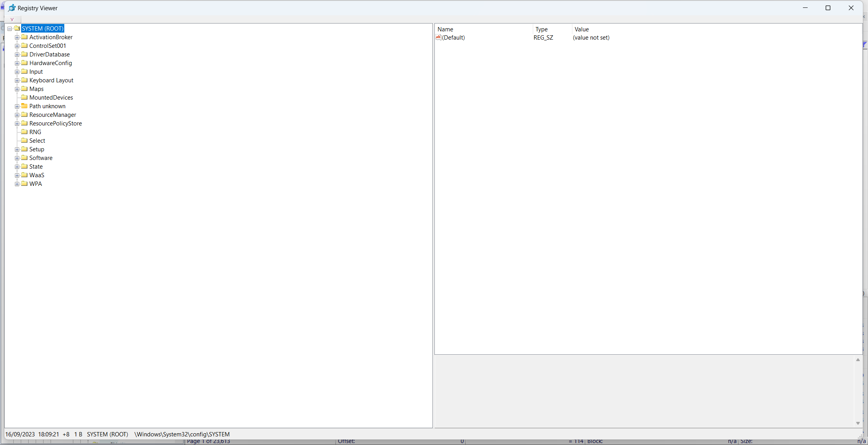Viewport: 868px width, 445px height.
Task: Select the Select key label
Action: point(37,141)
